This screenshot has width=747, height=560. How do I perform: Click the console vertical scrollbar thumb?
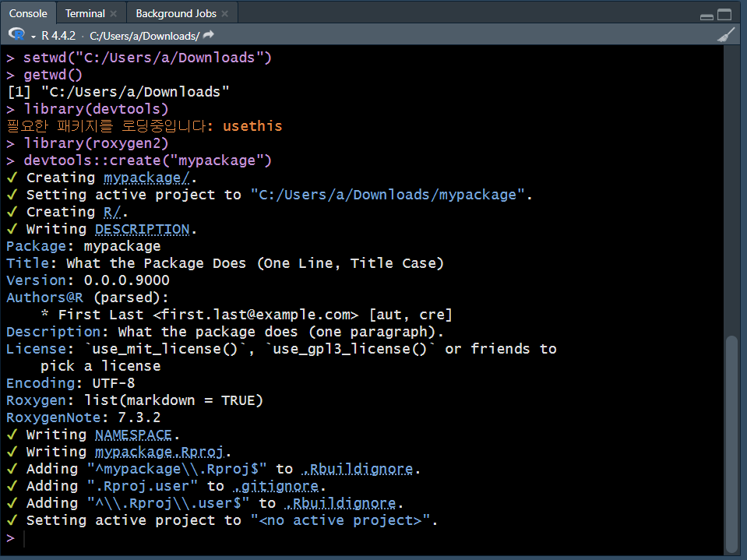(x=731, y=443)
